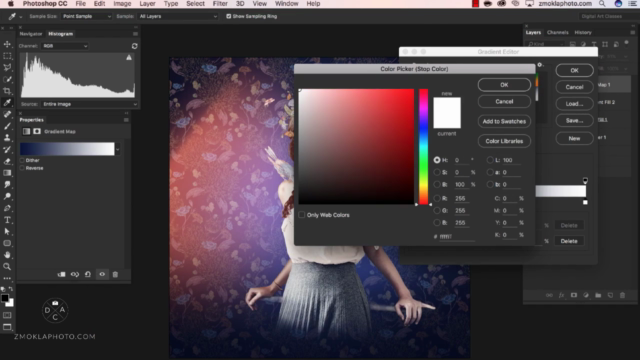Delete adjustment via Properties trash icon
Screen dimensions: 640x360
click(x=115, y=274)
